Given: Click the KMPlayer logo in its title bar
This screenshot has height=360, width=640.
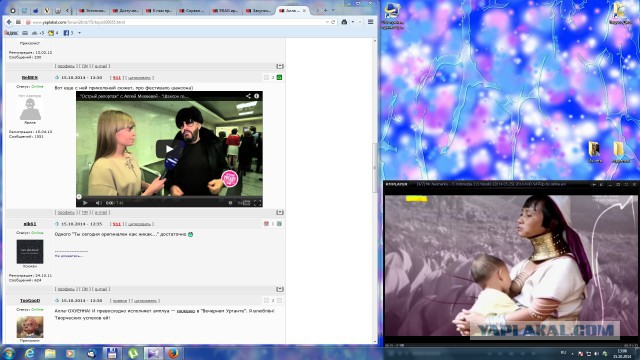Looking at the screenshot, I should [x=396, y=184].
